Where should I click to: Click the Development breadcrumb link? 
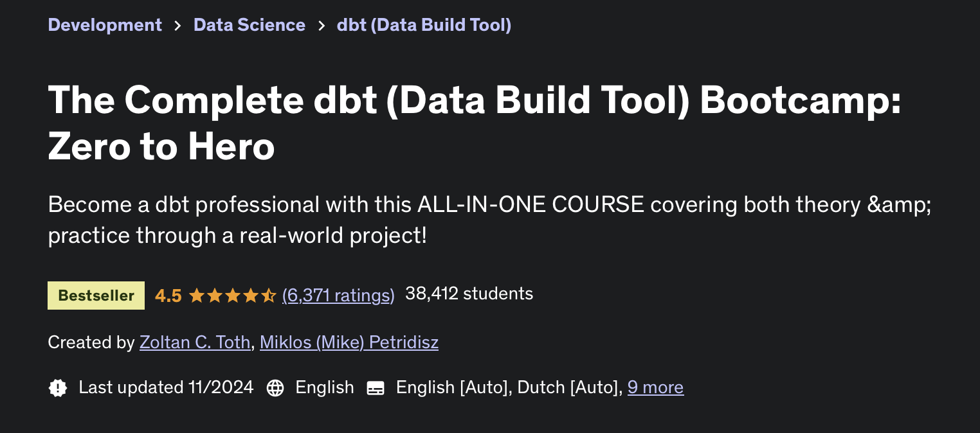pyautogui.click(x=105, y=25)
